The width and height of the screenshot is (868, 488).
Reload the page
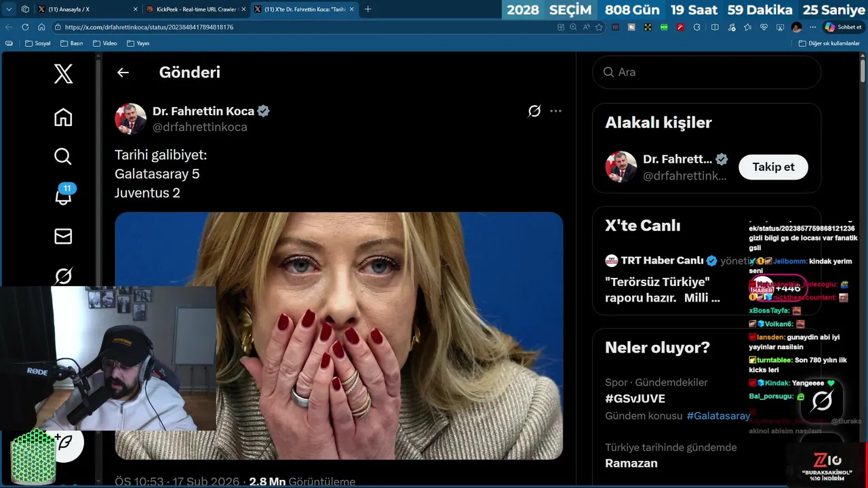tap(25, 27)
